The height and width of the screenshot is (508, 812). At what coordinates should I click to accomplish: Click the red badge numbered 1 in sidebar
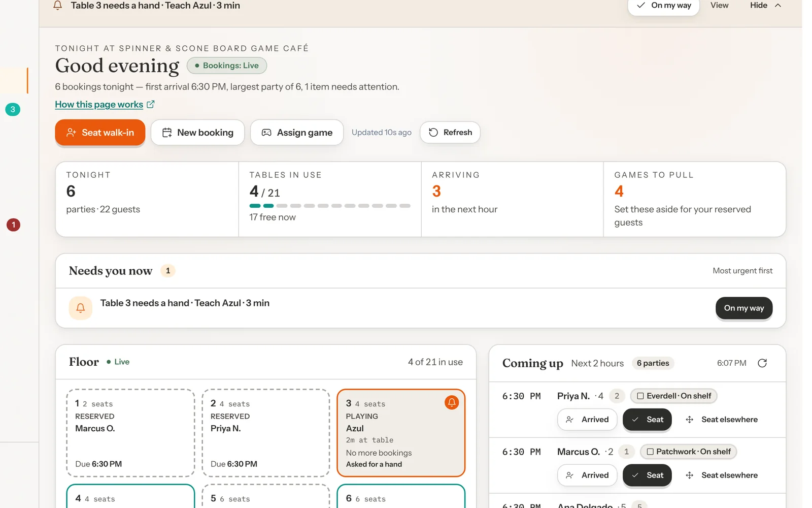coord(13,225)
